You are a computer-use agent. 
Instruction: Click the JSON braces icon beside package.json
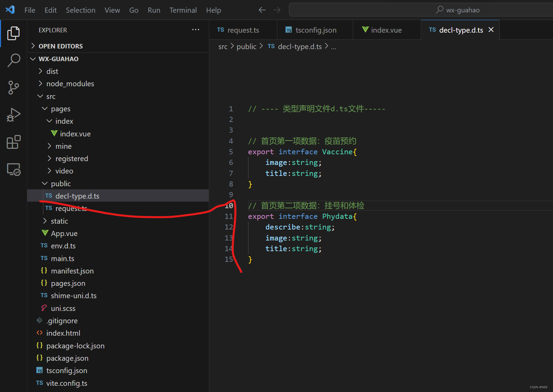40,358
